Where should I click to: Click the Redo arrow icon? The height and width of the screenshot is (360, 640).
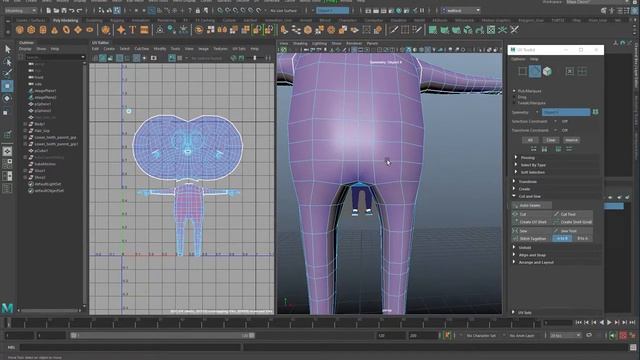[80, 11]
